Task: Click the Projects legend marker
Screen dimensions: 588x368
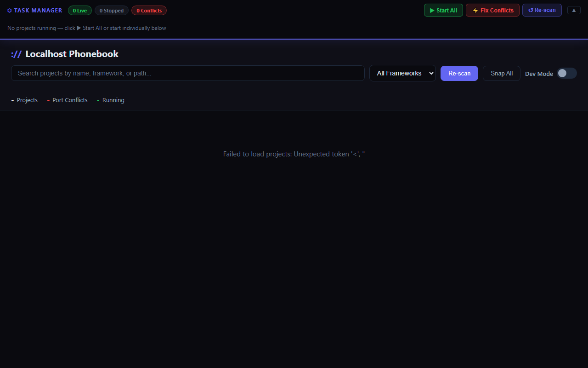Action: (12, 100)
